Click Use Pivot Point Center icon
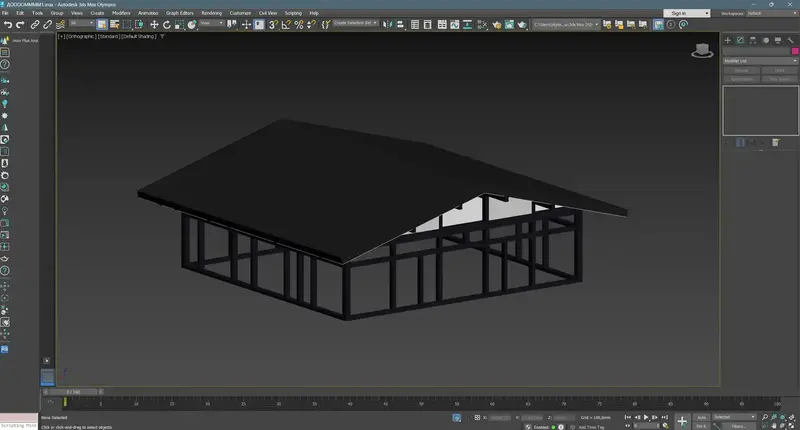800x430 pixels. (232, 24)
